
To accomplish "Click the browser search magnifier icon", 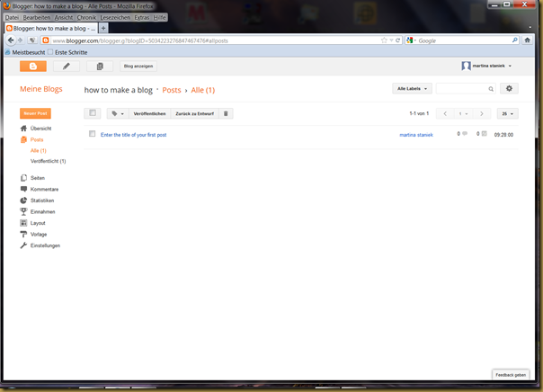I will [x=515, y=40].
